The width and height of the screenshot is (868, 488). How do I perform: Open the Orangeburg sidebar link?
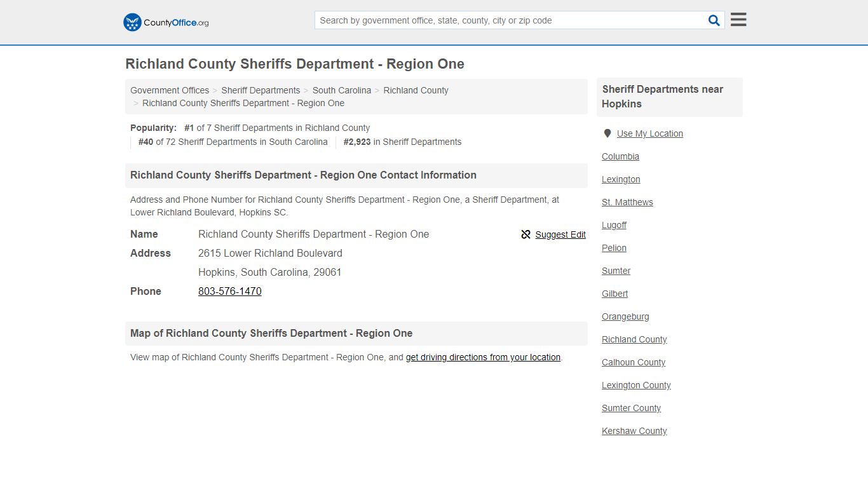point(625,316)
